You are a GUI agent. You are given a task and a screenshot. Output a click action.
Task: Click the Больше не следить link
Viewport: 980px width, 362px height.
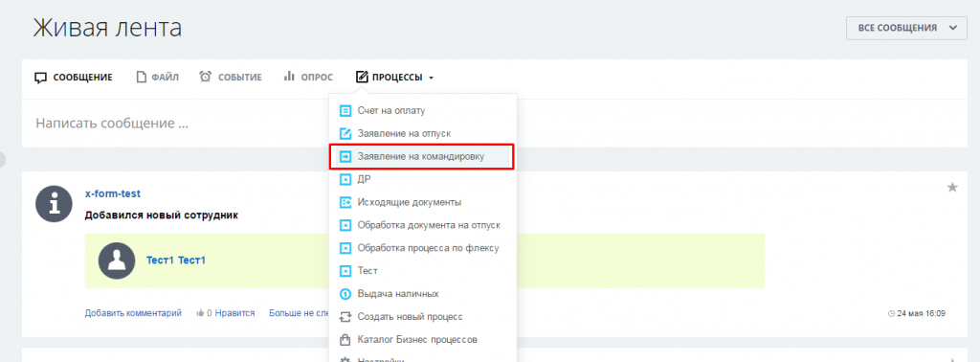pyautogui.click(x=300, y=313)
